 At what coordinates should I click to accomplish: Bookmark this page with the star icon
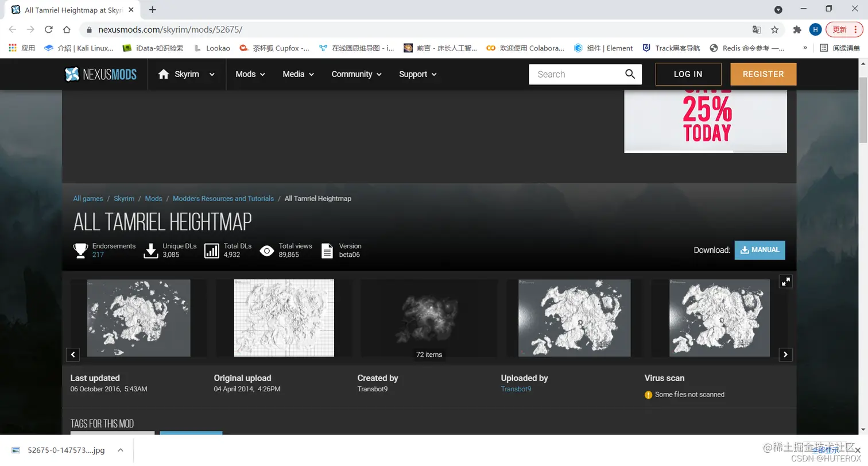(774, 29)
